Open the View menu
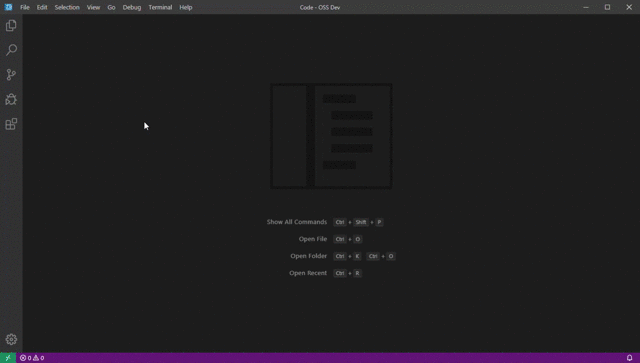This screenshot has height=363, width=640. tap(93, 7)
